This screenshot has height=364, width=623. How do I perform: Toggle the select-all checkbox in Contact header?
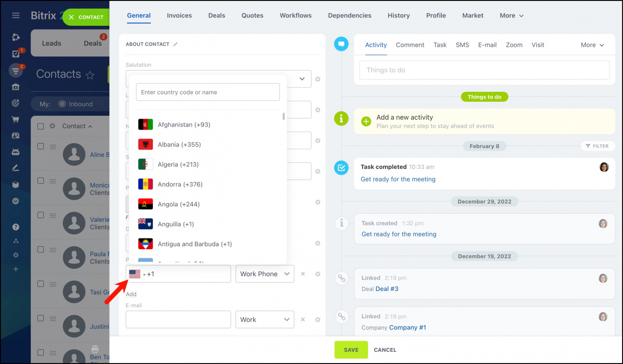41,127
